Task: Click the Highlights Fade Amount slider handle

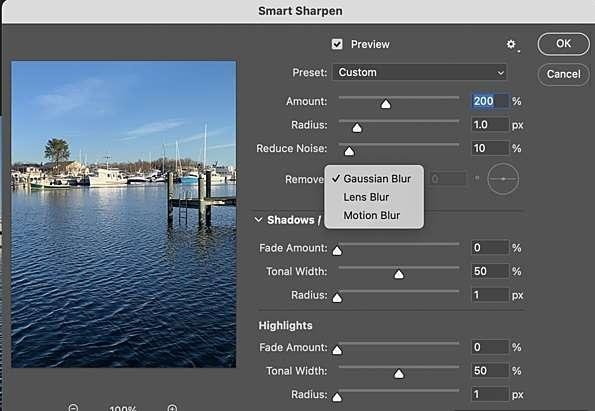Action: coord(337,350)
